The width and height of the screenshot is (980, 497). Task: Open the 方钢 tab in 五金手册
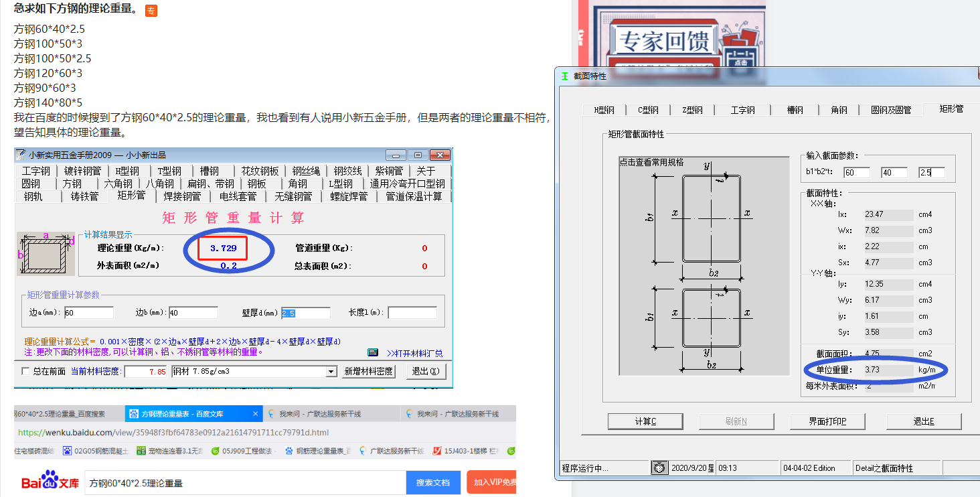pos(72,184)
